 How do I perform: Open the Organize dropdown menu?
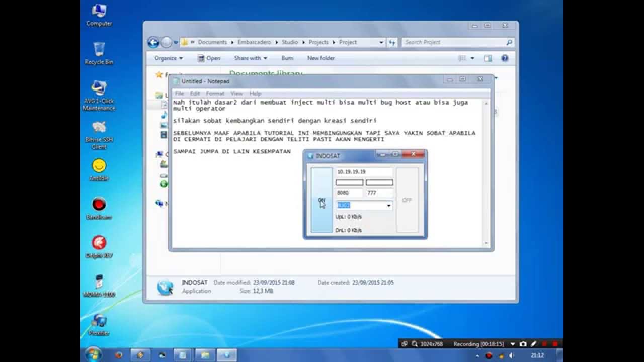[169, 58]
